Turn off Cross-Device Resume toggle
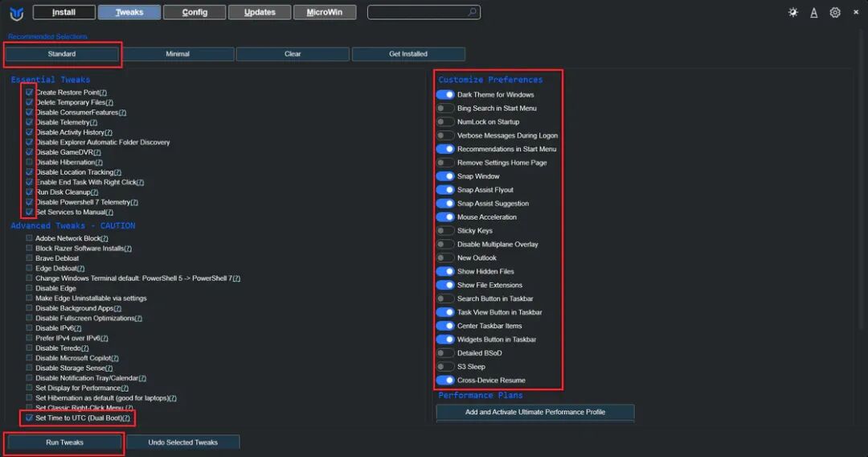Image resolution: width=868 pixels, height=457 pixels. tap(445, 380)
